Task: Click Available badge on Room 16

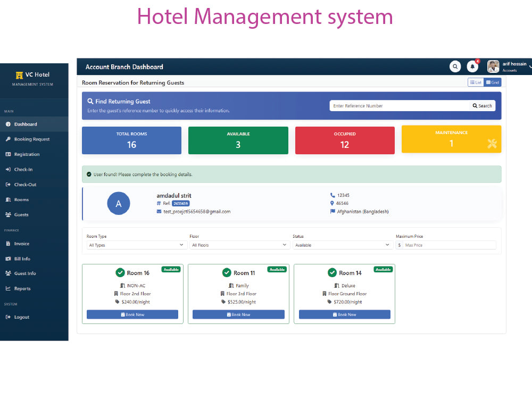Action: click(x=171, y=269)
